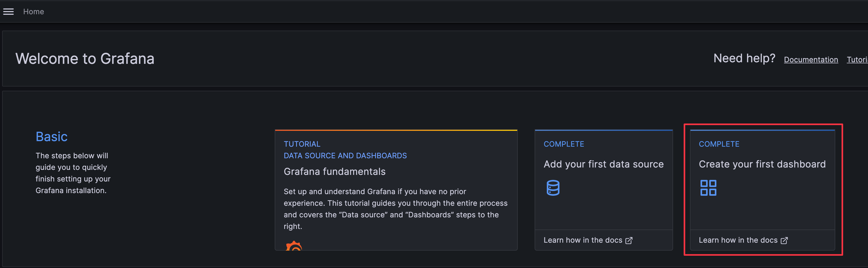This screenshot has height=268, width=868.
Task: Click the Create your first dashboard title
Action: [762, 164]
